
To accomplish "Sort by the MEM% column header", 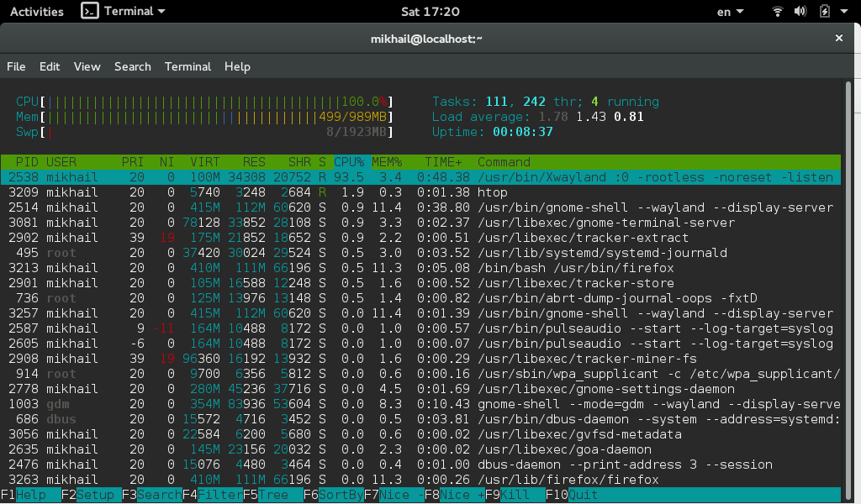I will (387, 161).
